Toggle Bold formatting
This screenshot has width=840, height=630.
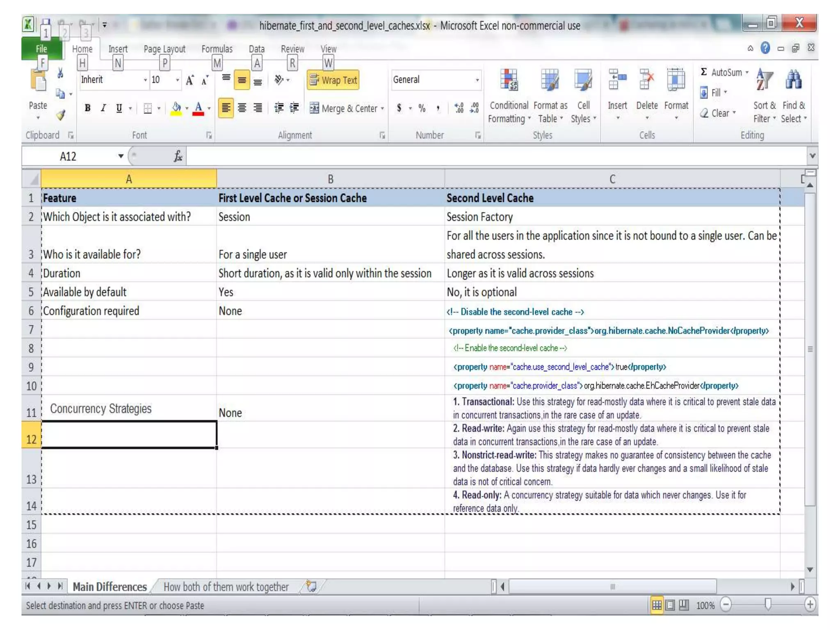coord(87,108)
